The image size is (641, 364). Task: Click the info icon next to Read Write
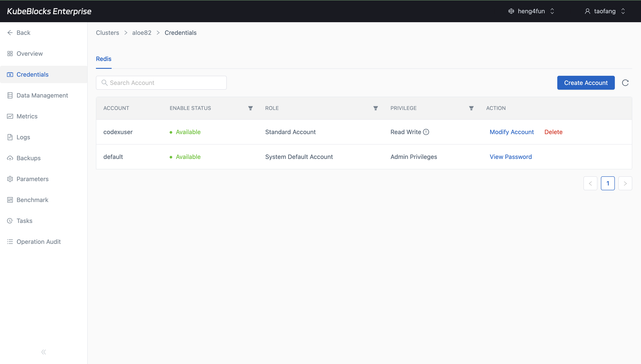click(426, 132)
